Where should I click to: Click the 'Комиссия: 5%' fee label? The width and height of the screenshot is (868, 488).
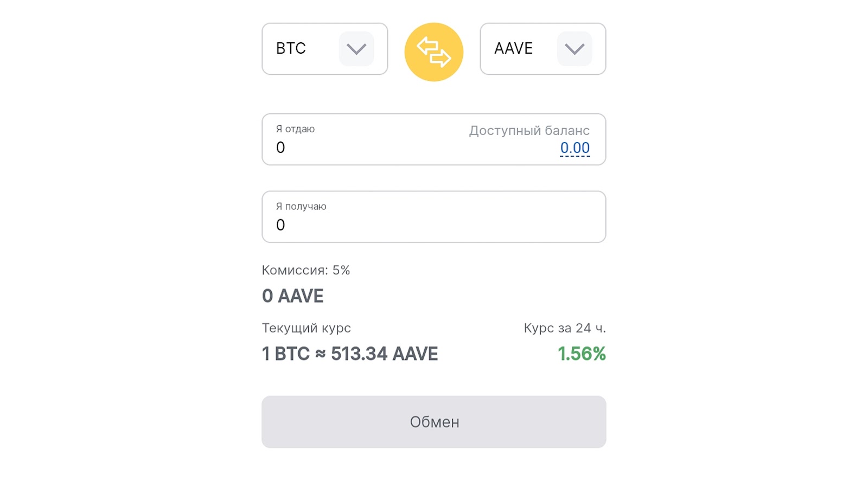(x=306, y=270)
